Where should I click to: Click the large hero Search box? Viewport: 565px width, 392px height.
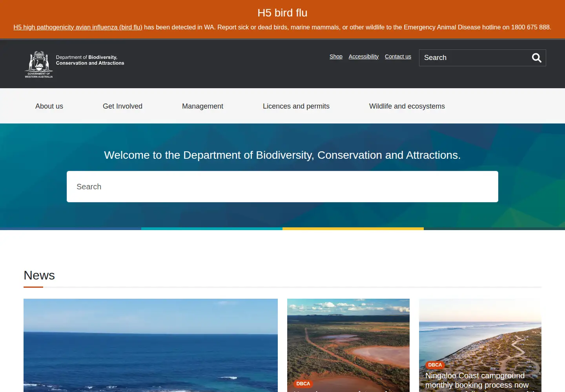(282, 187)
